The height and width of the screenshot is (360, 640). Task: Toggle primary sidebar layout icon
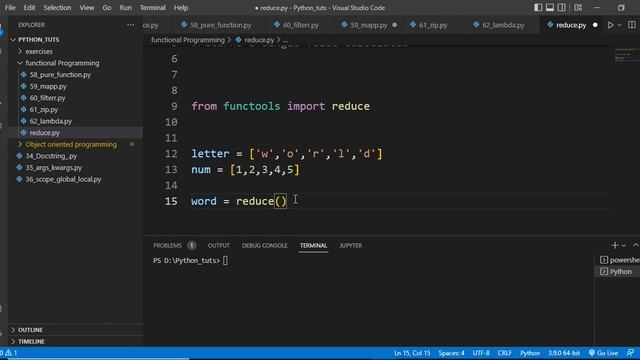point(538,7)
